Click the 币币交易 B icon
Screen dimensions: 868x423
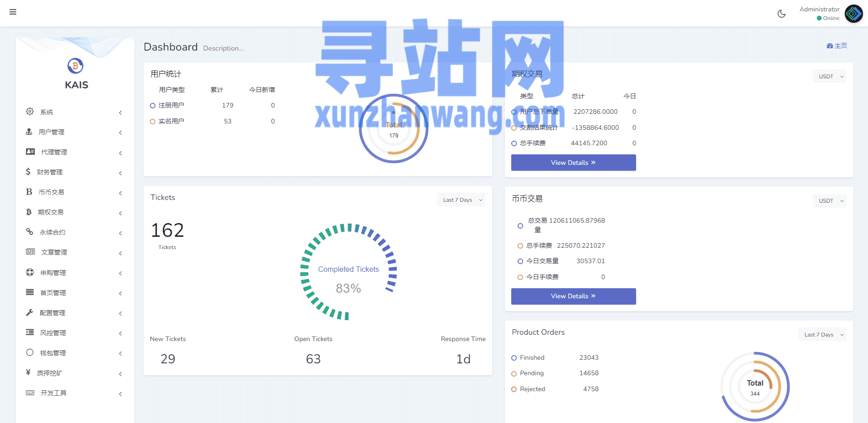click(x=29, y=192)
